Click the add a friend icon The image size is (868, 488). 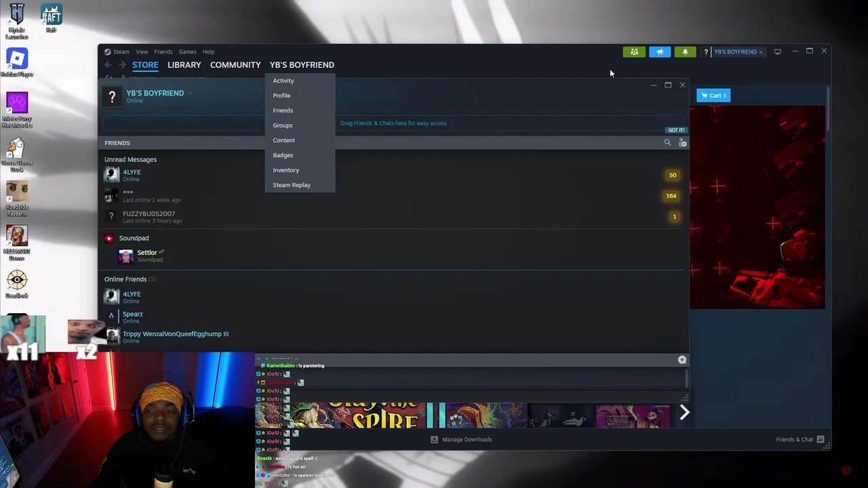(x=682, y=143)
